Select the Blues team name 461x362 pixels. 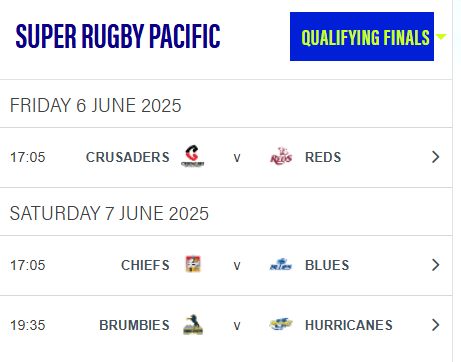pyautogui.click(x=327, y=265)
